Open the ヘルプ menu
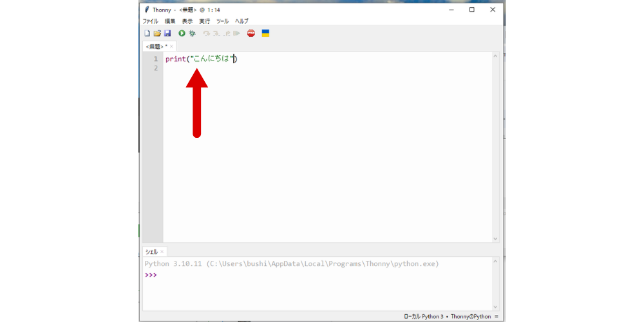Viewport: 644px width, 322px height. (x=241, y=21)
